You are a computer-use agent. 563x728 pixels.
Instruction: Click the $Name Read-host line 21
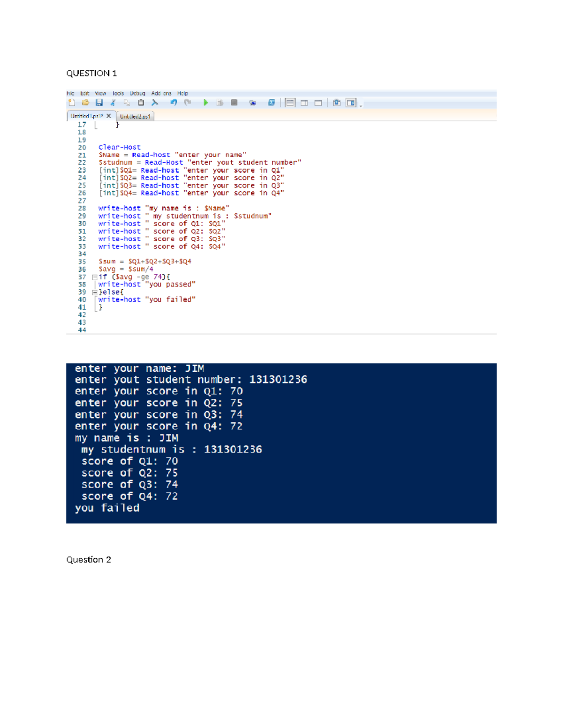172,155
